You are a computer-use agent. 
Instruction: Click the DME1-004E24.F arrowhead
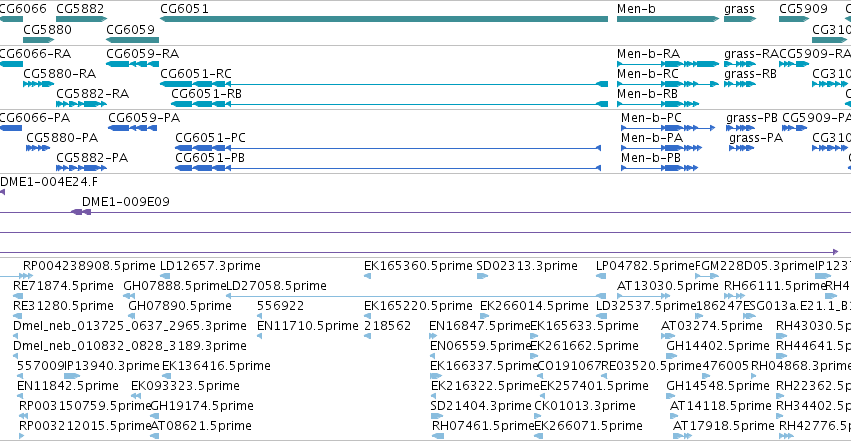[x=2, y=192]
